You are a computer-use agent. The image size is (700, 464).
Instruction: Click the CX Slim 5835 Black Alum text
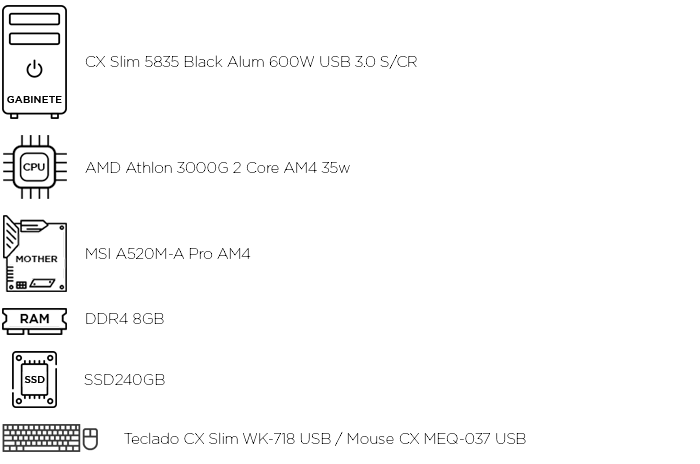[x=175, y=62]
